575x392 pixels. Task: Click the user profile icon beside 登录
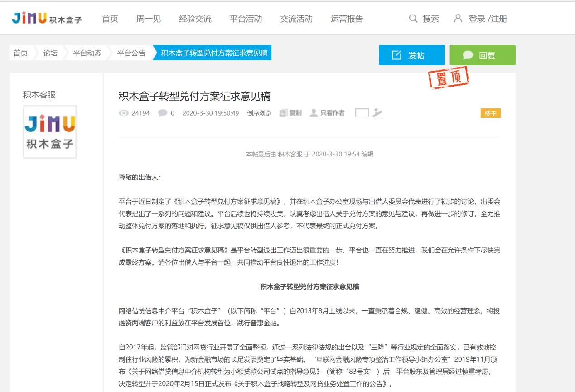tap(458, 19)
